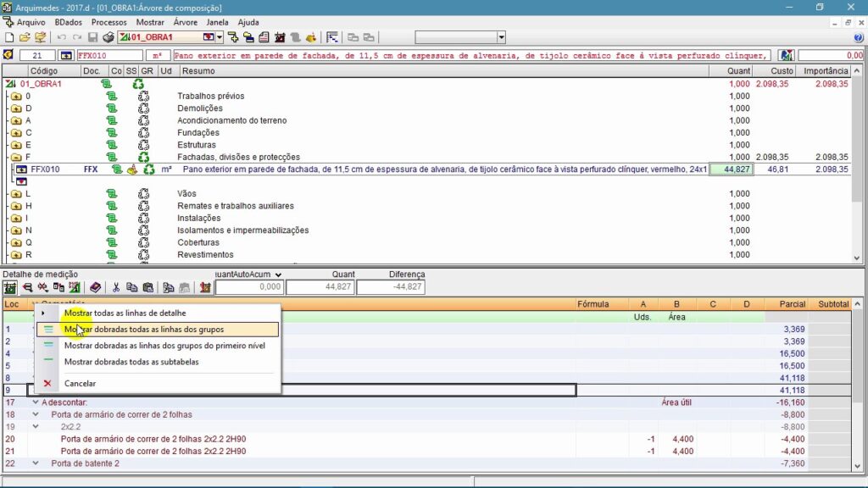Click the scissors cut icon in measurement toolbar

[116, 287]
